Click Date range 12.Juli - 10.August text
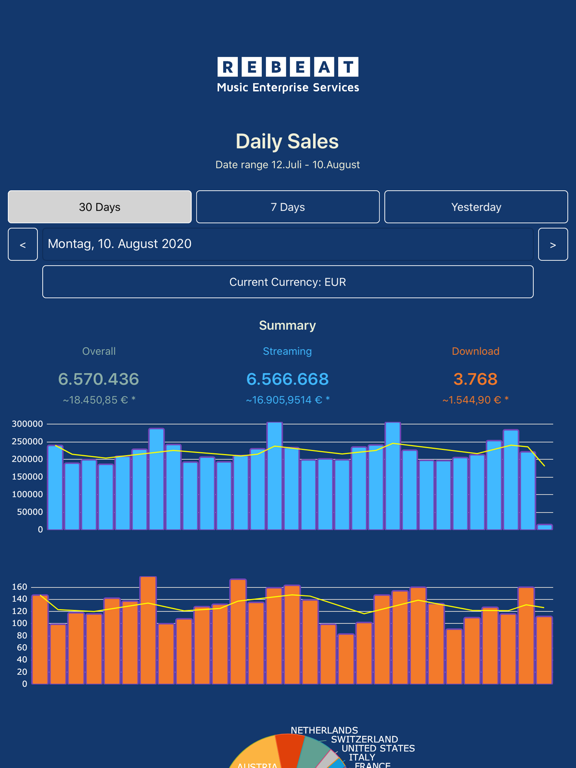The image size is (576, 768). point(288,165)
